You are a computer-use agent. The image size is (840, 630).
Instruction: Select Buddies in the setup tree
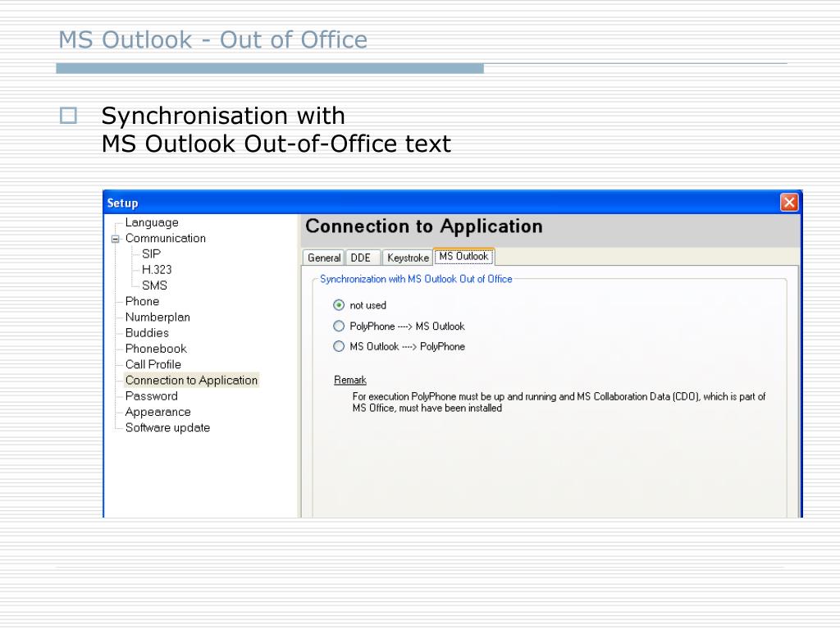tap(147, 333)
